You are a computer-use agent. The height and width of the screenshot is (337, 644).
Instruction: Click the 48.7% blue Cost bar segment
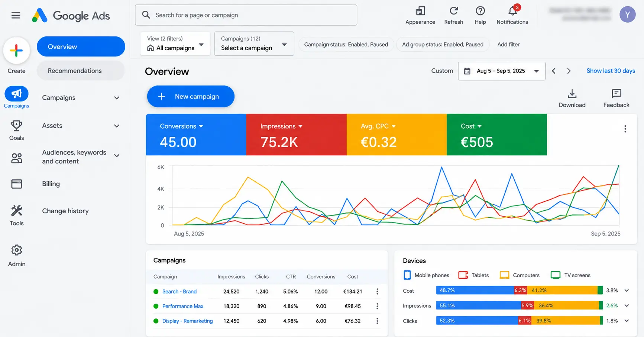475,291
